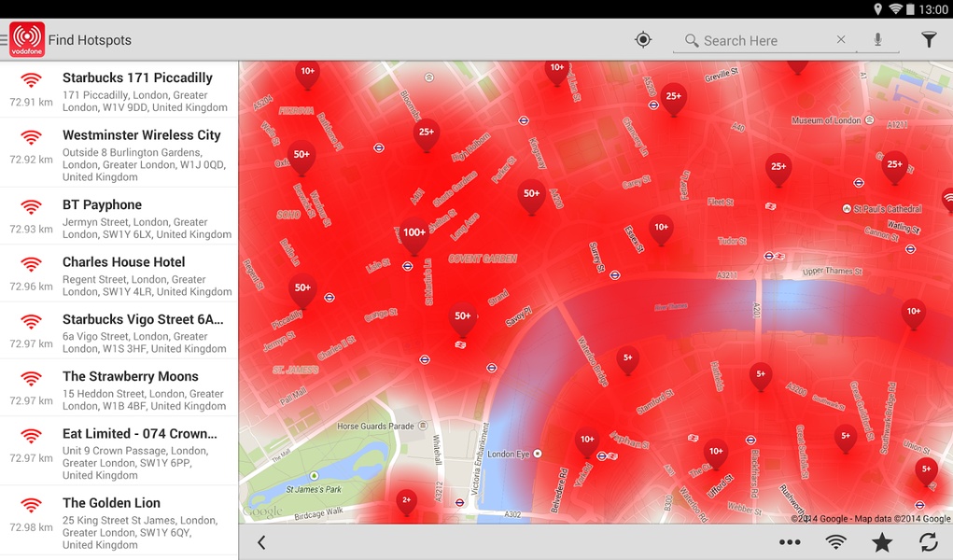Viewport: 953px width, 560px height.
Task: Clear the search field with X
Action: [x=841, y=39]
